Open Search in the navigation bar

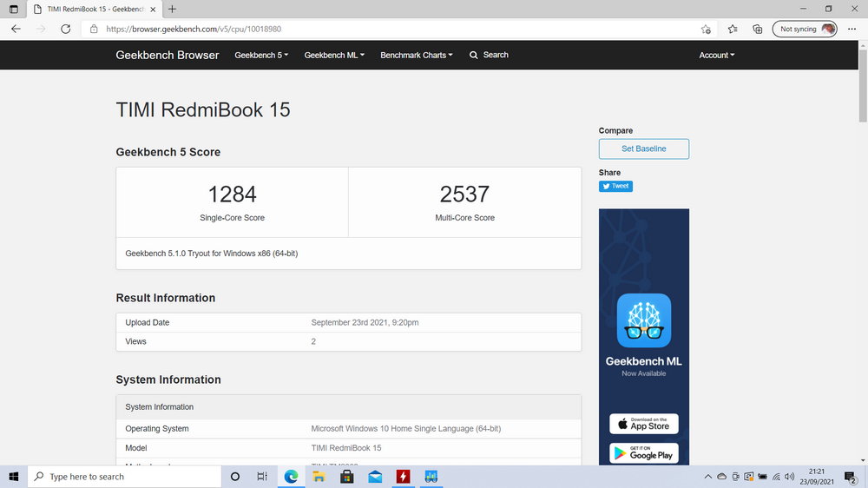coord(489,55)
